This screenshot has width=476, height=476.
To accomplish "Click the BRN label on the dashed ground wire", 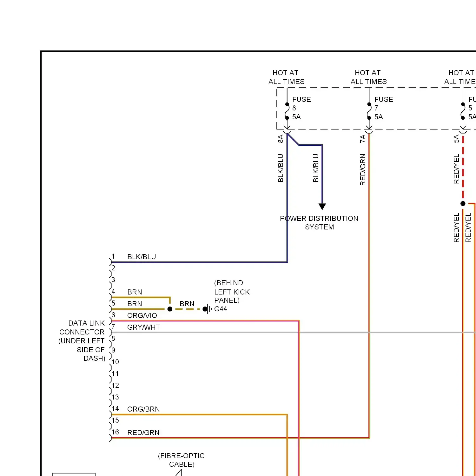I will (x=187, y=304).
